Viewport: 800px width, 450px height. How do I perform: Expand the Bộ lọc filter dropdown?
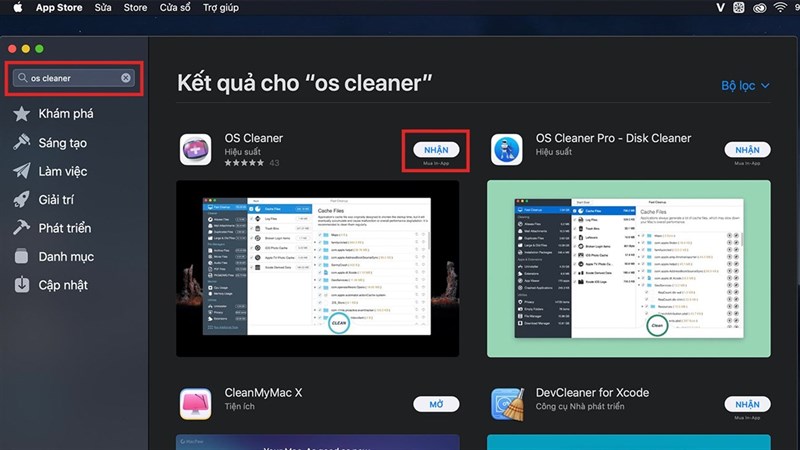click(x=745, y=86)
